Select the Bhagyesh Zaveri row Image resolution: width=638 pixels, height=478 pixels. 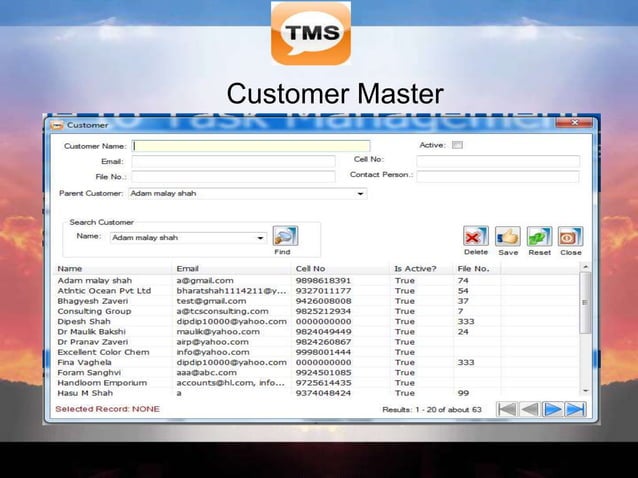coord(316,301)
